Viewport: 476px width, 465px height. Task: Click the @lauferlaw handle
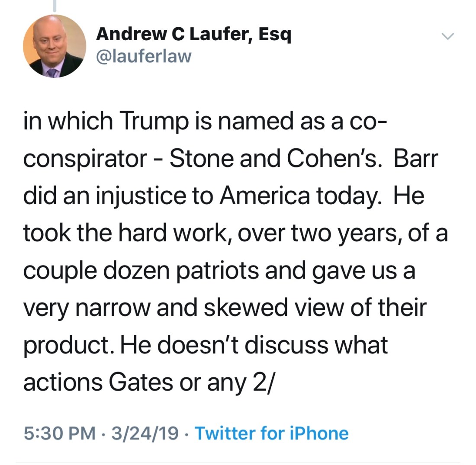coord(143,56)
